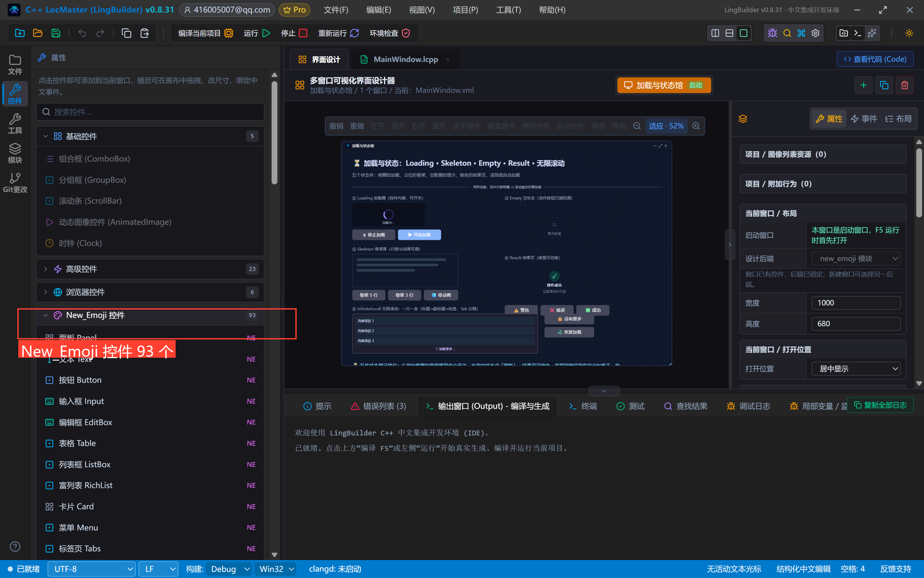The image size is (924, 578).
Task: Toggle the single-pane layout view button
Action: coord(743,33)
